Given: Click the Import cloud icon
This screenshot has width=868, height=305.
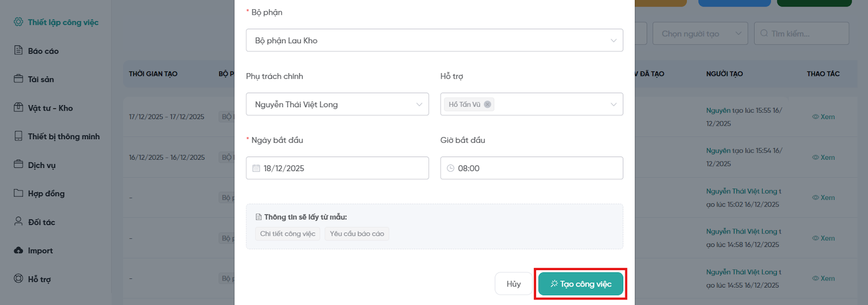Looking at the screenshot, I should click(x=18, y=250).
